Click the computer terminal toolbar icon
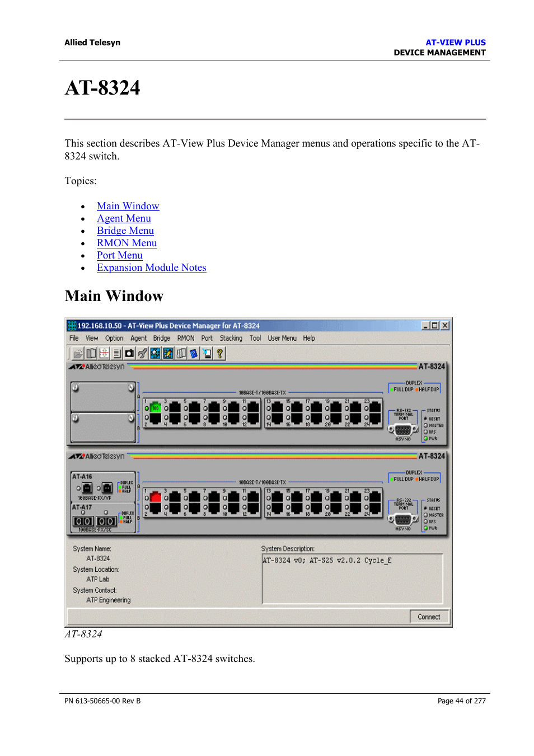534x756 pixels. [207, 354]
